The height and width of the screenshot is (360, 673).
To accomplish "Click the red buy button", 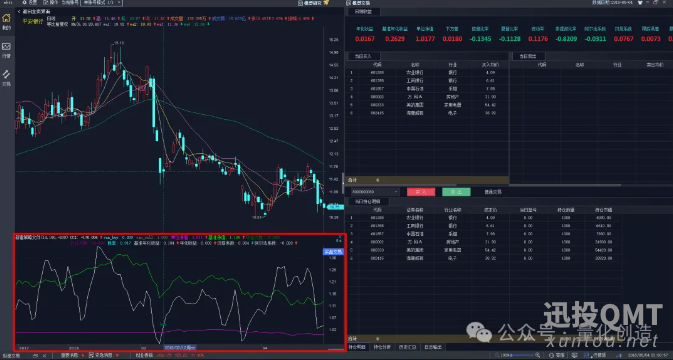I will pos(421,192).
